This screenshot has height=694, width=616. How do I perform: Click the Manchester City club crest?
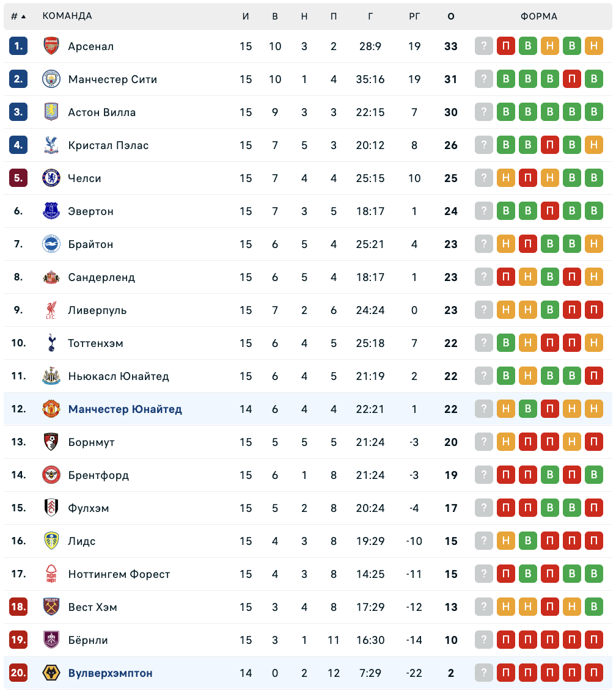pos(51,79)
